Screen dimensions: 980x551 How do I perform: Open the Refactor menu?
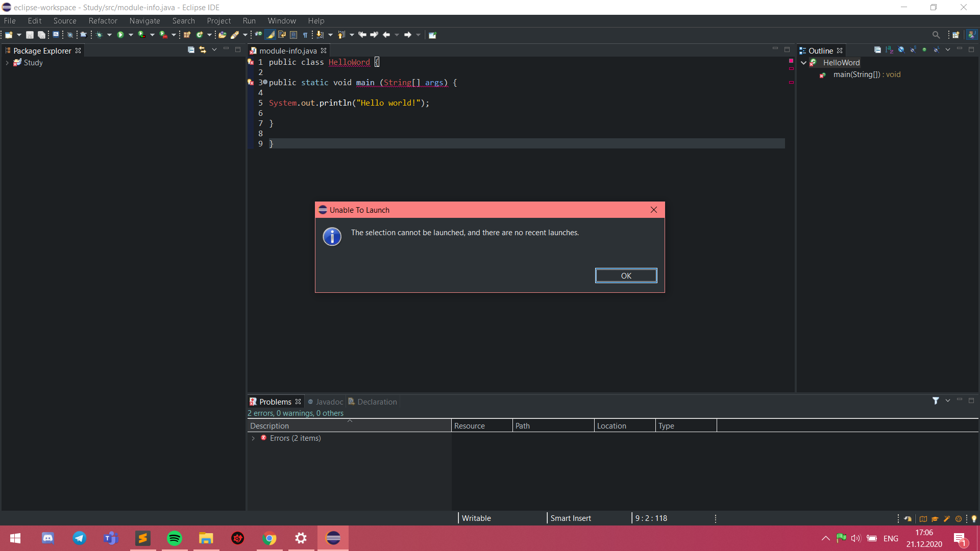(103, 21)
